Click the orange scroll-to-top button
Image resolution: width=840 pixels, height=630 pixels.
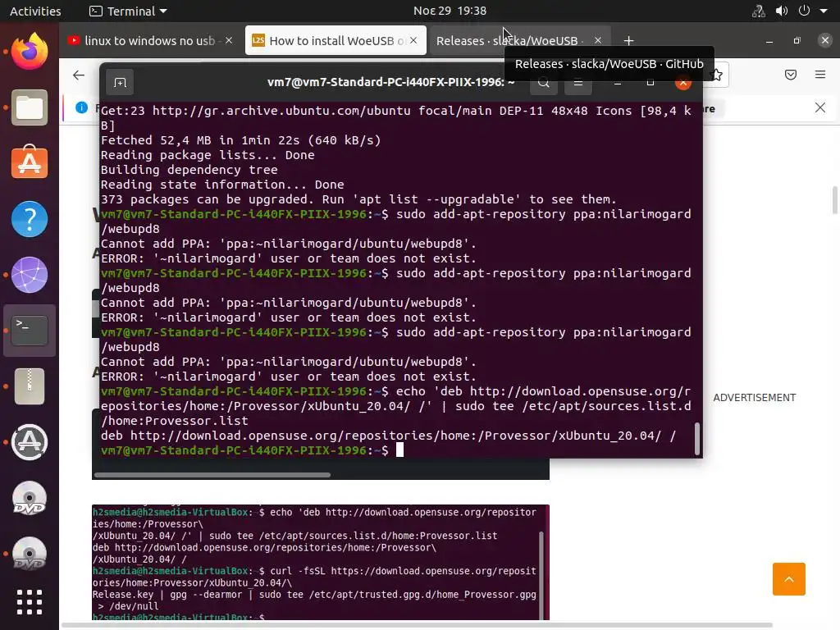pyautogui.click(x=788, y=579)
